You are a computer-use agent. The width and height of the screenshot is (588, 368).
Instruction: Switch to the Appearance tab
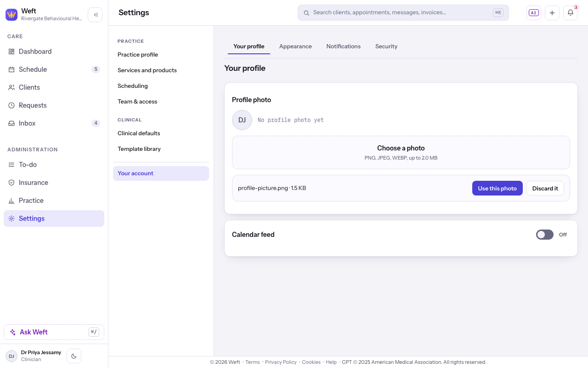(295, 46)
